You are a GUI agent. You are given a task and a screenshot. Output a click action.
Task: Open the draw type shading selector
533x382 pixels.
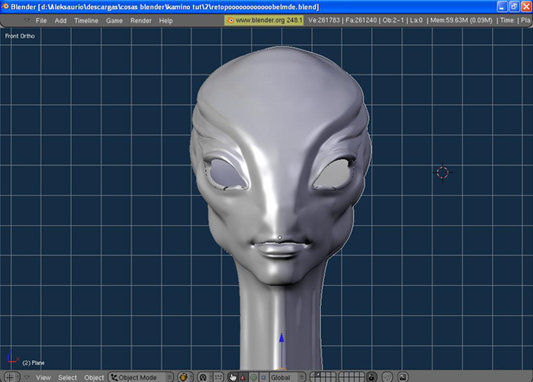[x=184, y=377]
